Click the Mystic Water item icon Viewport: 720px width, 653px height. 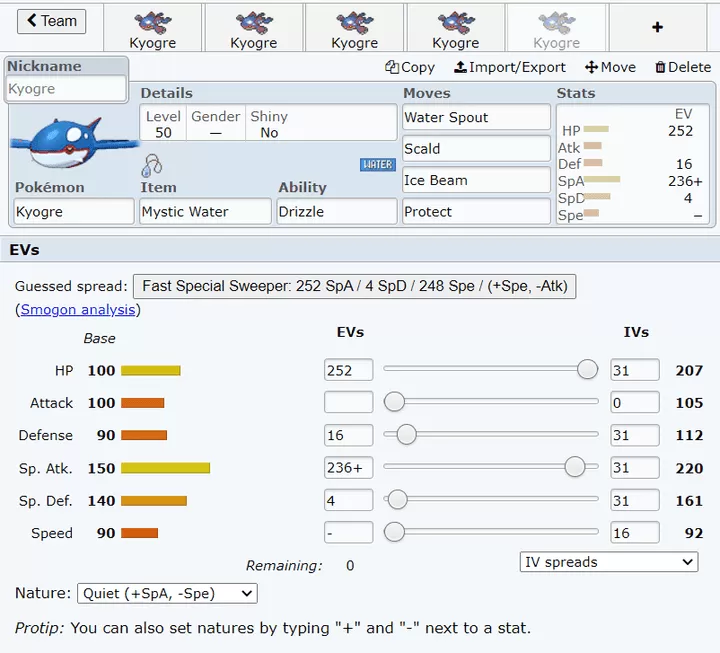(152, 166)
